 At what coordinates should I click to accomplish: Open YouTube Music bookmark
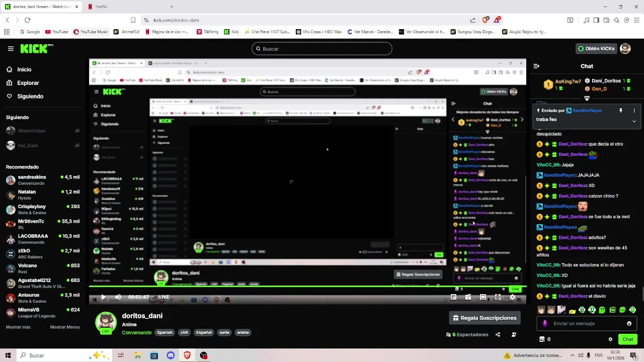coord(91,32)
